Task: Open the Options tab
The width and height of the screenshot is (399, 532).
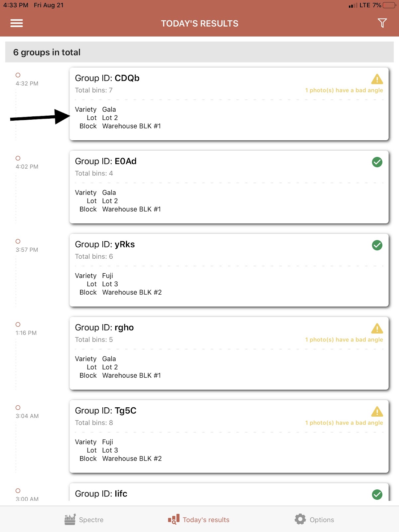Action: 314,519
